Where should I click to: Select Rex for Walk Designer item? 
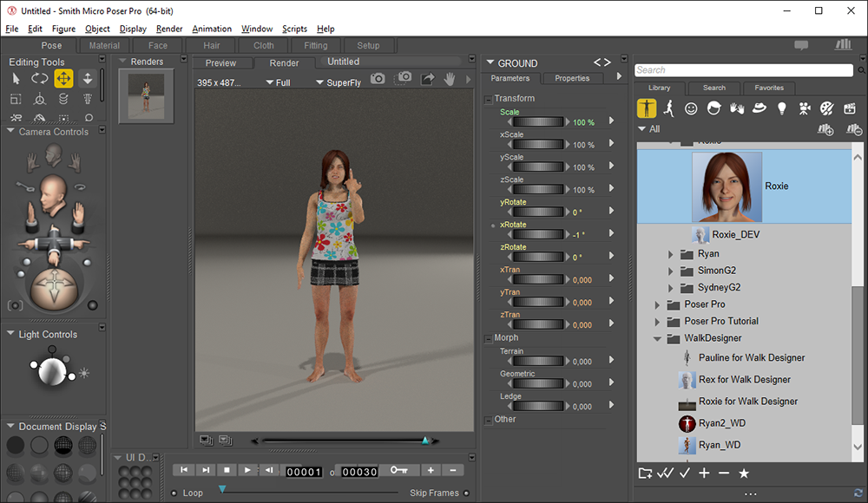[744, 379]
